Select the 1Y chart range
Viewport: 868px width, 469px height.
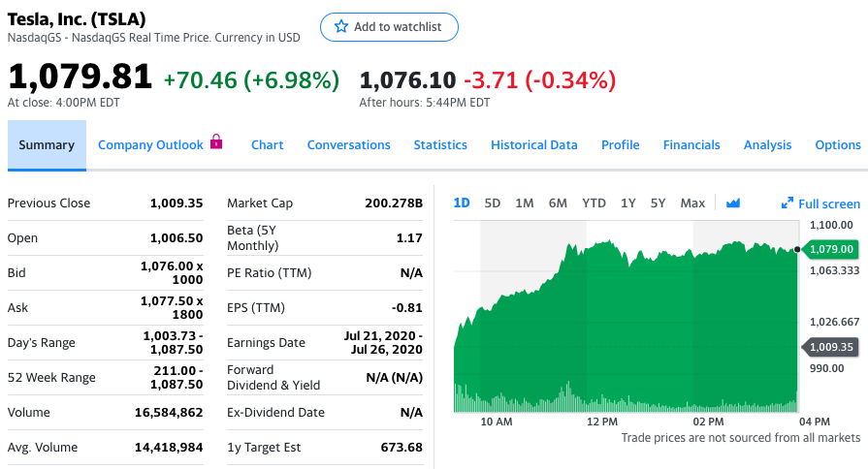pyautogui.click(x=627, y=203)
